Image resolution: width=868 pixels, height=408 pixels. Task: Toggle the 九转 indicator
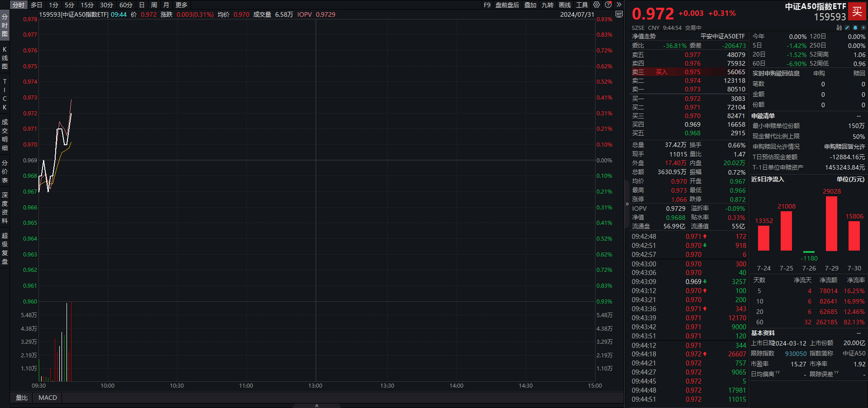pyautogui.click(x=547, y=5)
